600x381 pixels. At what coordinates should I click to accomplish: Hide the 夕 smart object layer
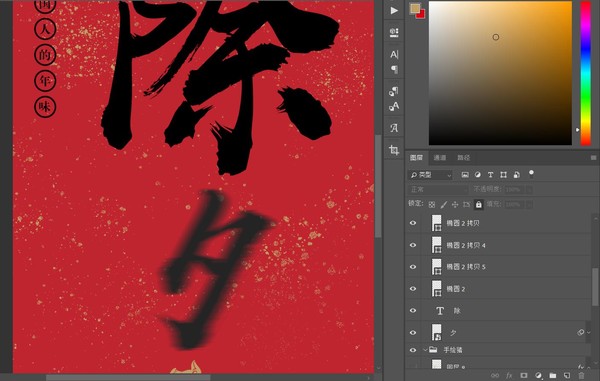413,332
